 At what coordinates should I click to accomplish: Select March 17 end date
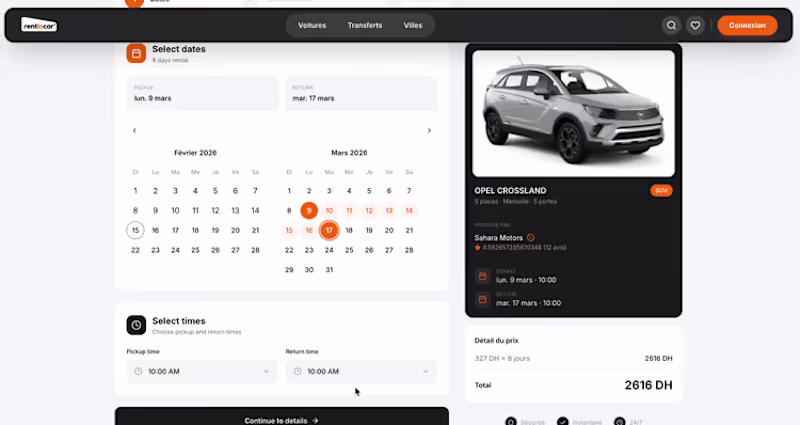pos(329,230)
